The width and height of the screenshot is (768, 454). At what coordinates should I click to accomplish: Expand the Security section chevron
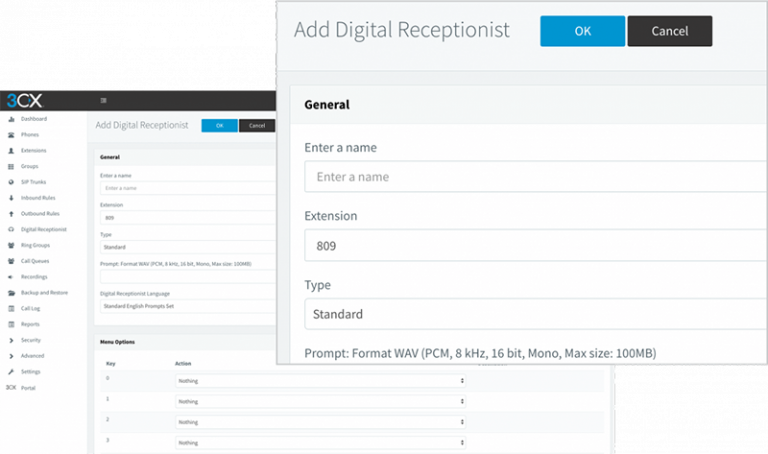[11, 340]
